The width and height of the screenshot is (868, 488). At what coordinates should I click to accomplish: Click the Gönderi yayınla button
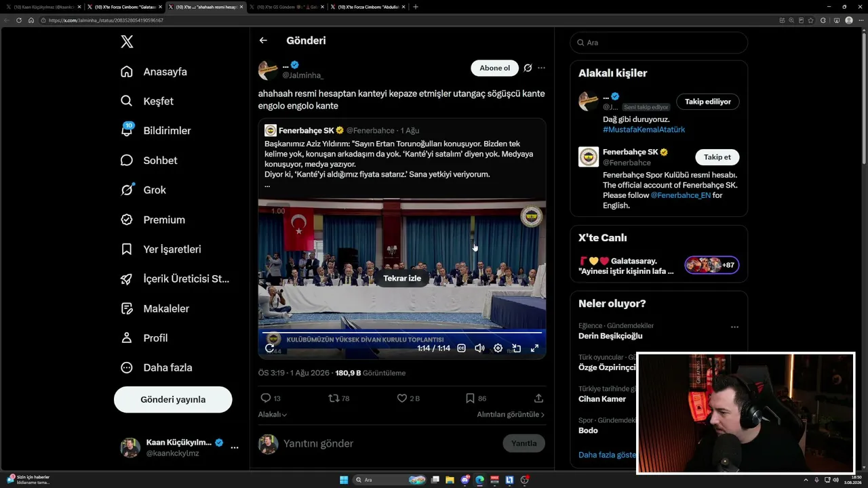click(173, 399)
